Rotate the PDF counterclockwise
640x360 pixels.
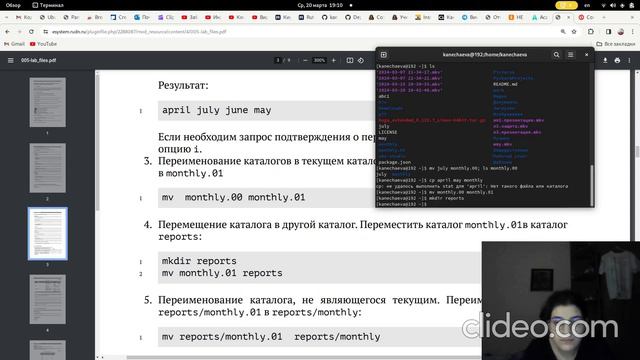361,60
